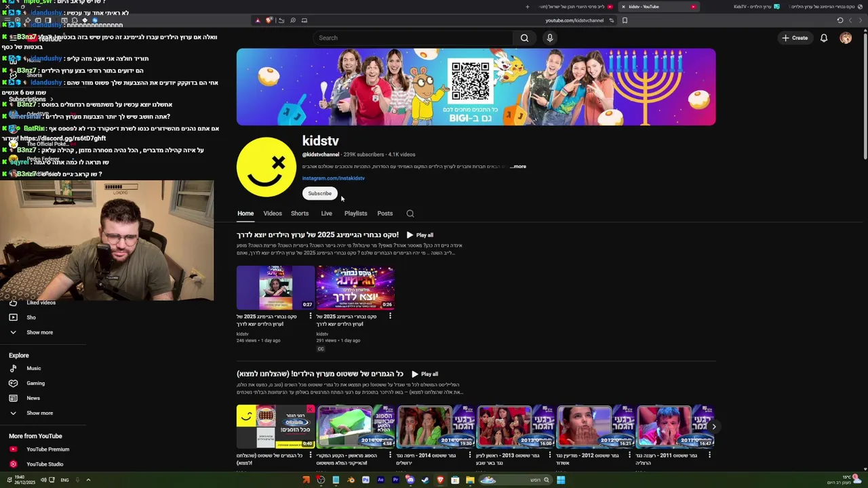Open After Effects from the taskbar

pos(380,480)
